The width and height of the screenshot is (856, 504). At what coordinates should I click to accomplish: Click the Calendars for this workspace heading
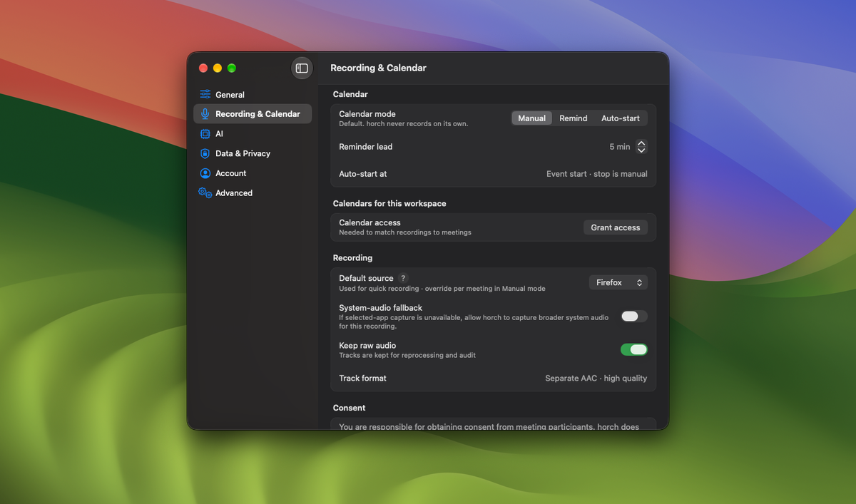point(389,203)
